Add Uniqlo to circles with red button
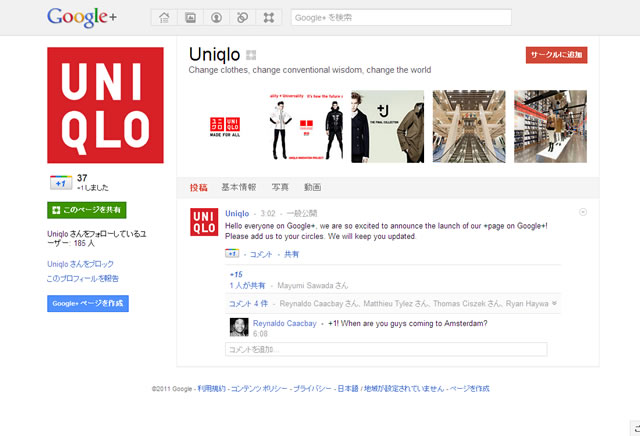 (556, 55)
